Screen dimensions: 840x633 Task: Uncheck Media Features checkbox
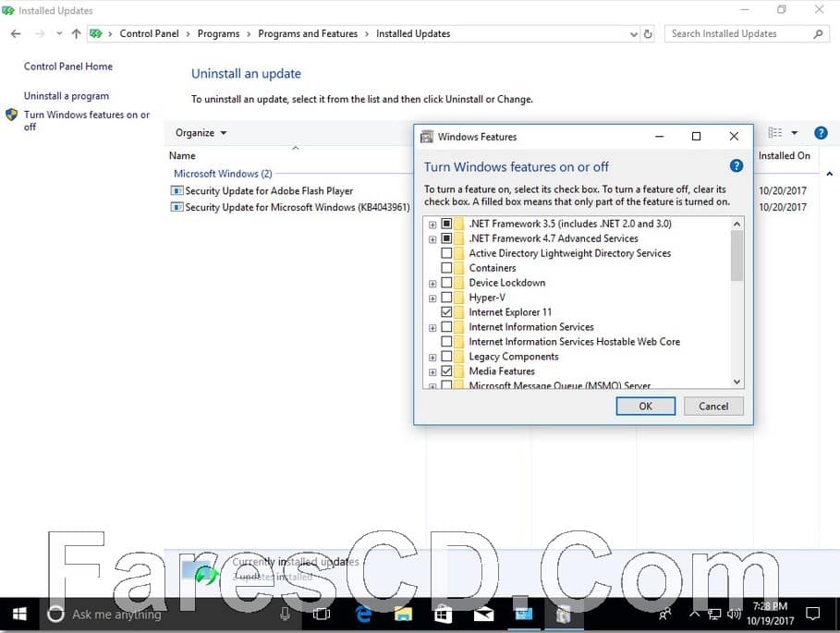tap(446, 371)
